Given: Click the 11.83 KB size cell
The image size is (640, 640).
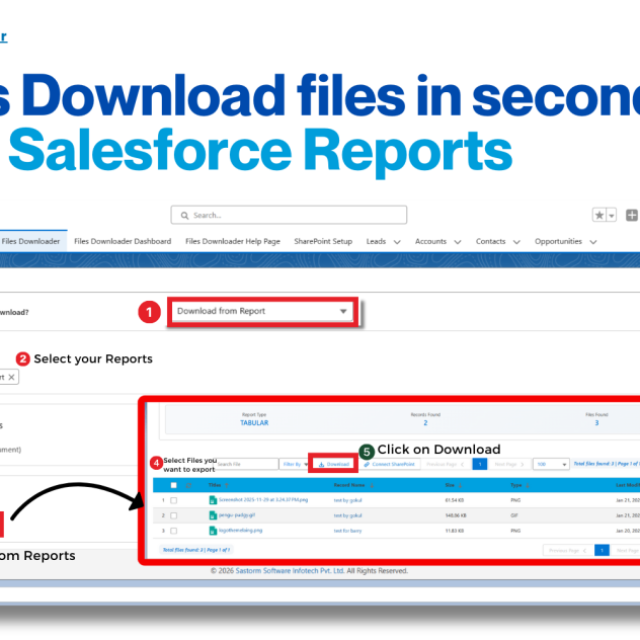Looking at the screenshot, I should click(x=454, y=531).
